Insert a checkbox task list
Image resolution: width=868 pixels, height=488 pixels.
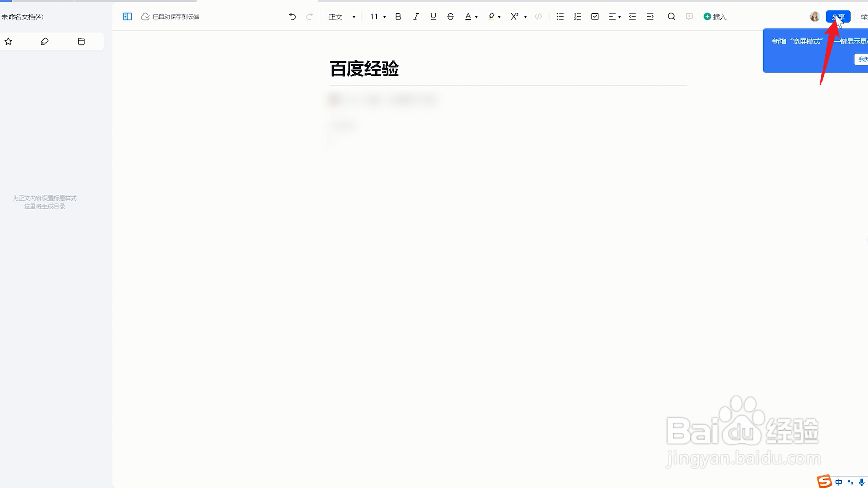(x=595, y=17)
